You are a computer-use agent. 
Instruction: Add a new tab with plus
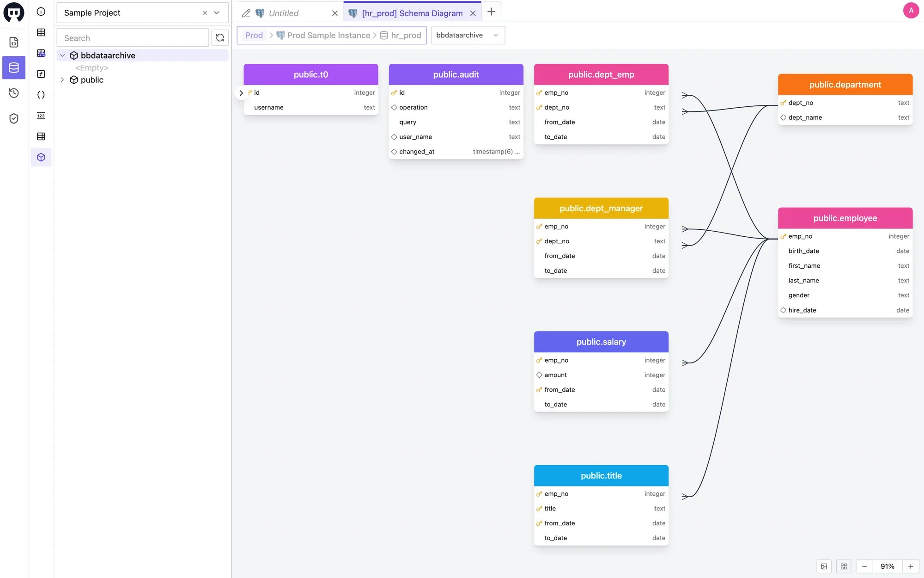coord(492,12)
